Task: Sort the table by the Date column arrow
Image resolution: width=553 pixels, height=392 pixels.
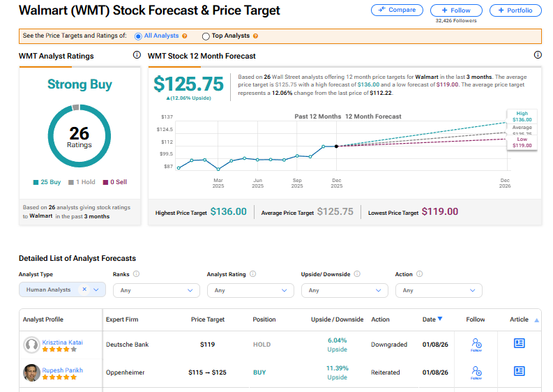Action: click(439, 319)
